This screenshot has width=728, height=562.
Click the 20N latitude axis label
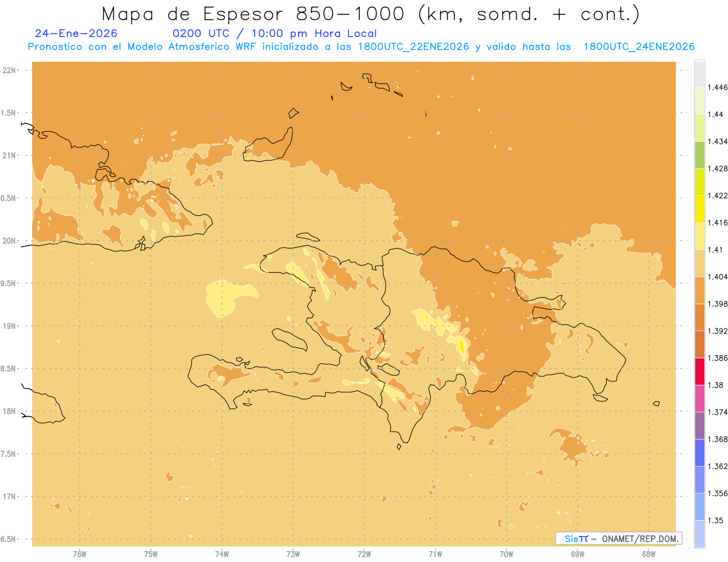10,241
